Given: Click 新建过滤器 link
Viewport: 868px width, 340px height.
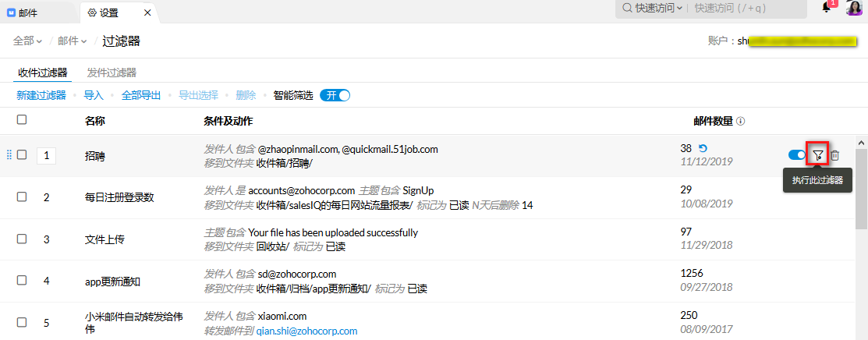Looking at the screenshot, I should coord(41,95).
